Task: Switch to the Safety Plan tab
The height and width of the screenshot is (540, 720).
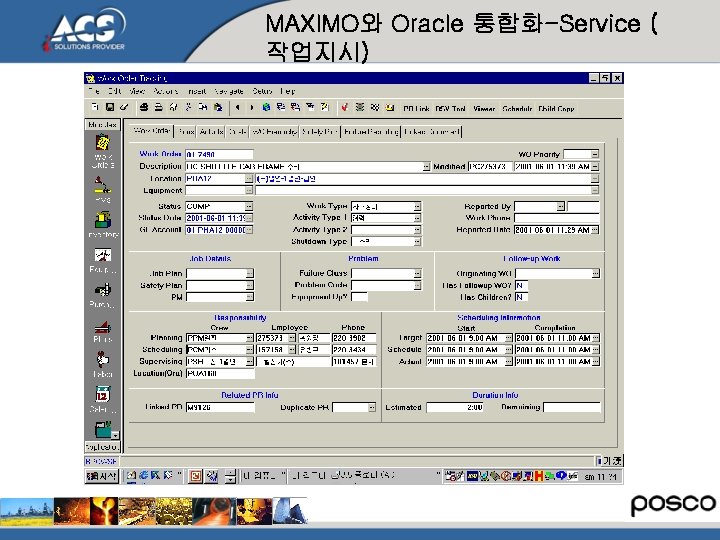Action: click(320, 132)
